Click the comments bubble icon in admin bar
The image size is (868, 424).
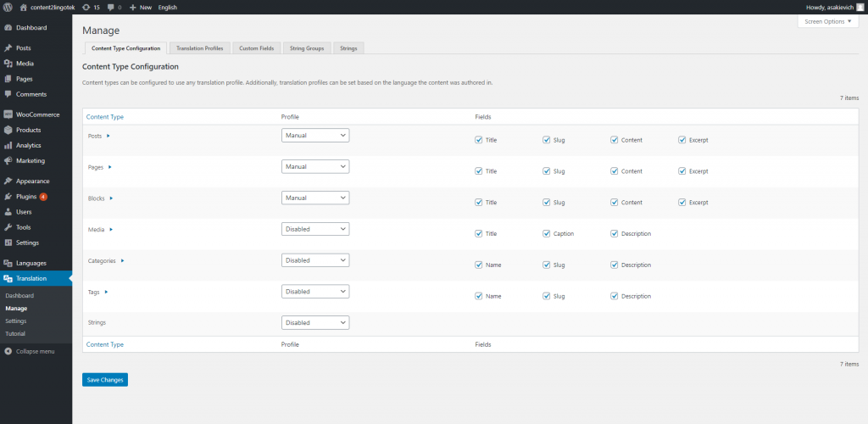[x=112, y=7]
